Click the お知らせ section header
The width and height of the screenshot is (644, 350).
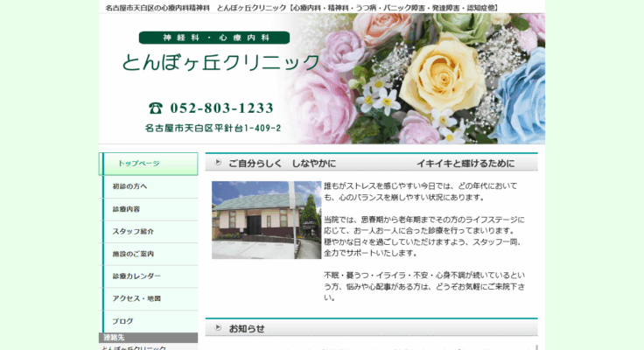247,329
